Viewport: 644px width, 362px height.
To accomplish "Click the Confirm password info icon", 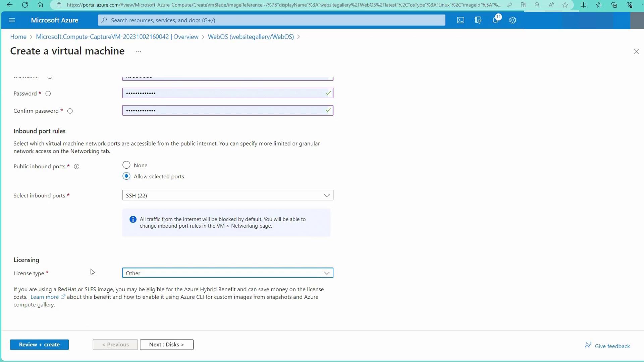I will tap(70, 111).
